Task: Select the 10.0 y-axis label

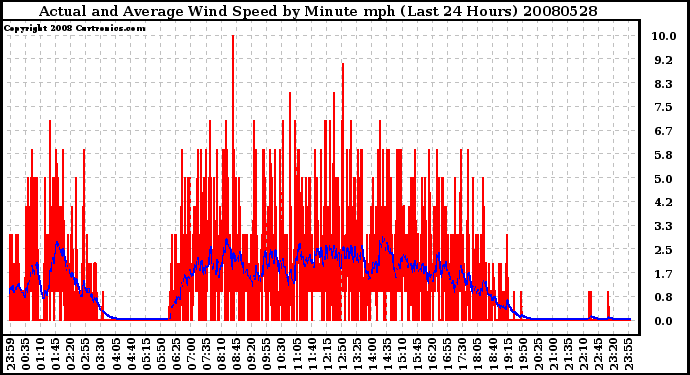Action: (664, 36)
